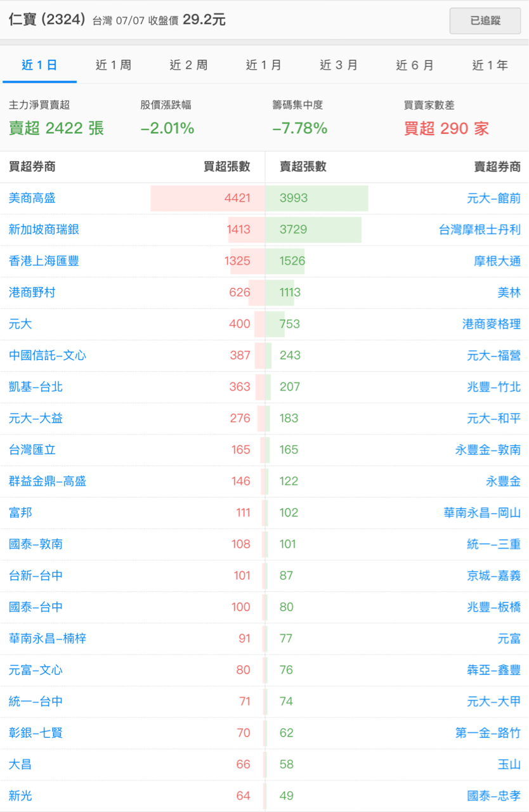
Task: Open broker 美商高盛 link
Action: (32, 198)
